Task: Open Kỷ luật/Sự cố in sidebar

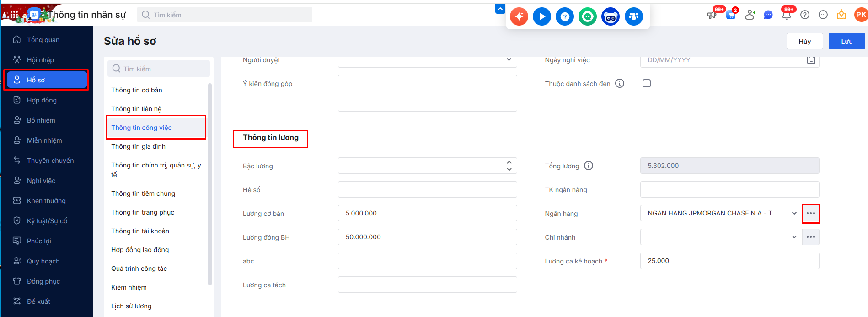Action: 48,221
